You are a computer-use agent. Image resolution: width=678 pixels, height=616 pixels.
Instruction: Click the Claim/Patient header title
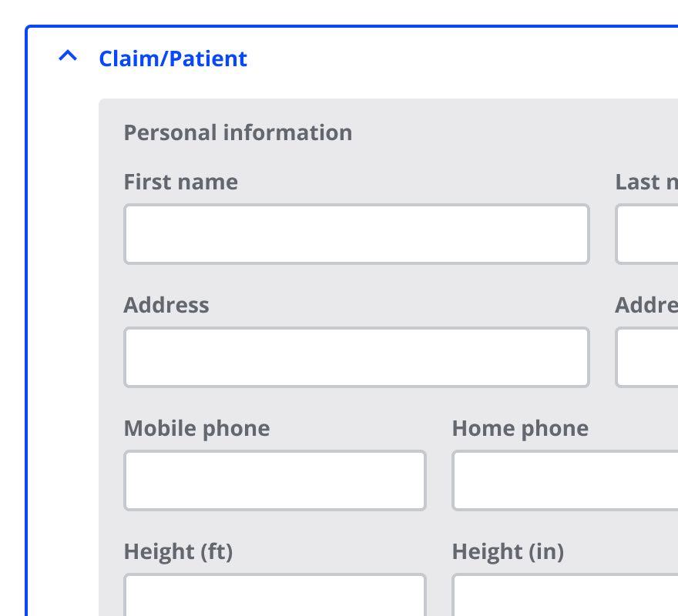(173, 59)
